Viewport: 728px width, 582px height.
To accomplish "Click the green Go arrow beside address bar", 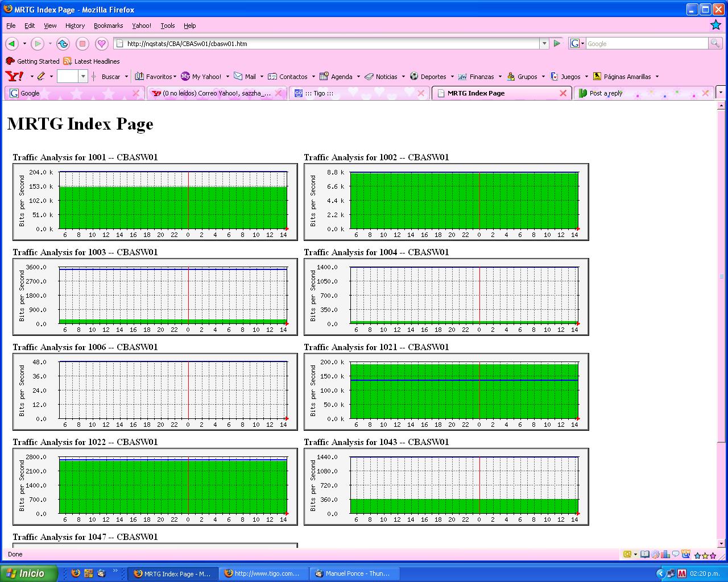I will (x=557, y=43).
